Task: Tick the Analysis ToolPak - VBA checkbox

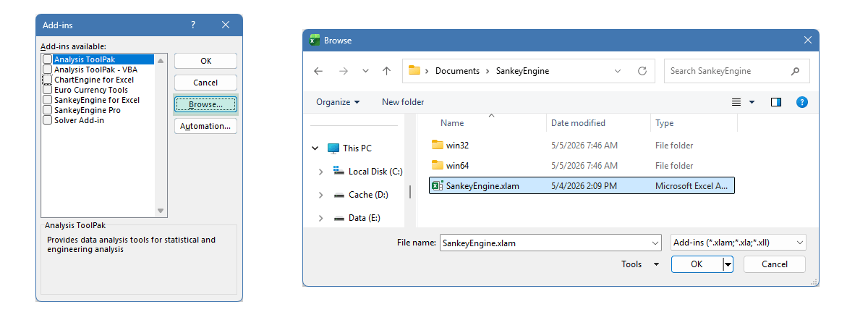Action: tap(47, 70)
